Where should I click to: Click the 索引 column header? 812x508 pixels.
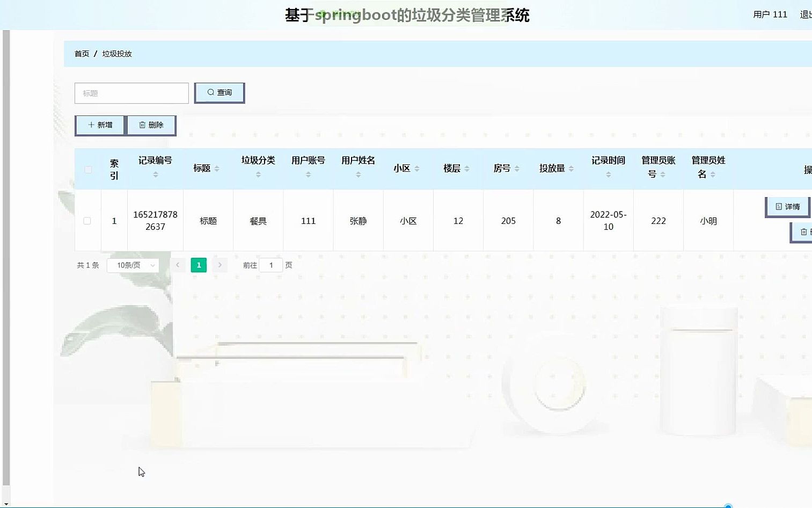coord(114,169)
